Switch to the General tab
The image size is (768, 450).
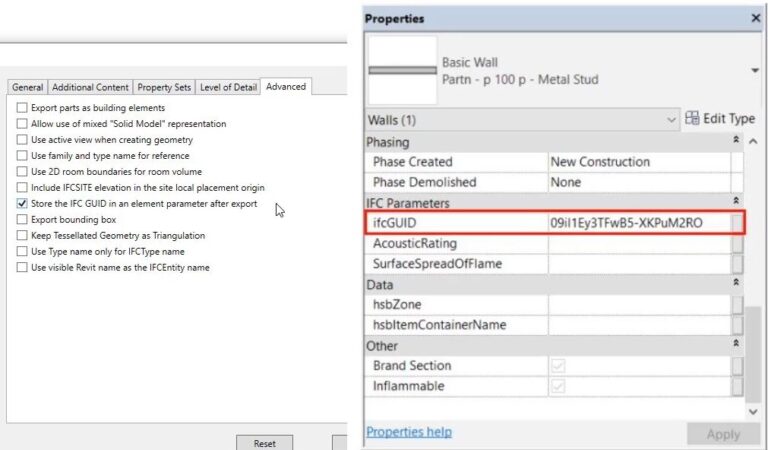pyautogui.click(x=27, y=87)
